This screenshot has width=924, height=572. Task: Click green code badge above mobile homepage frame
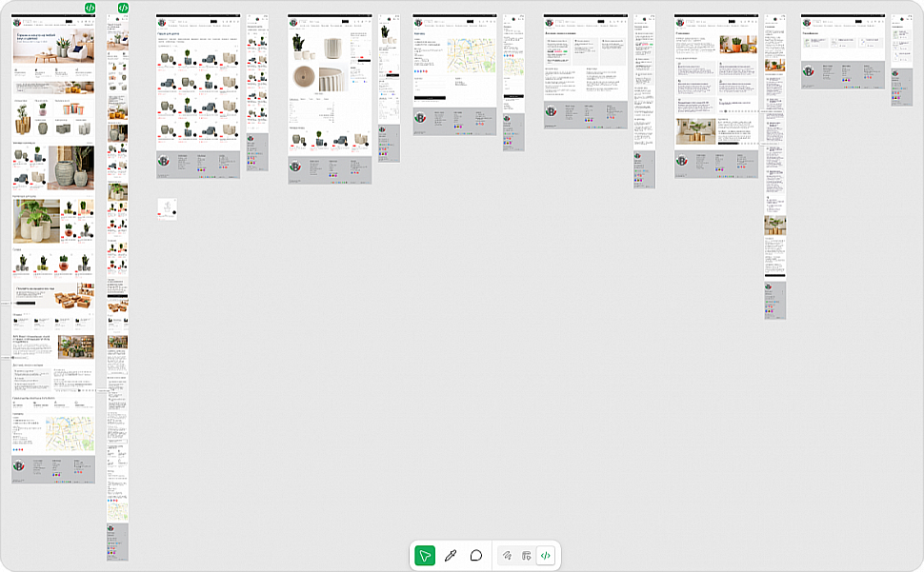pos(123,8)
